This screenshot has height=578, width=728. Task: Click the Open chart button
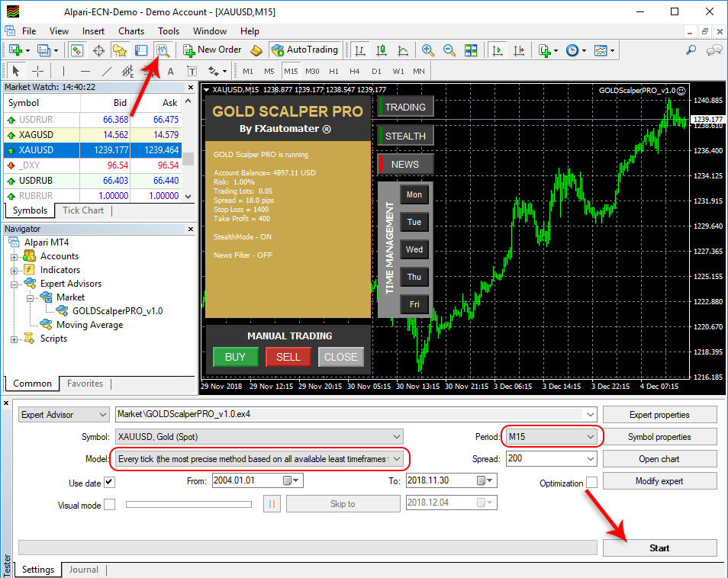pyautogui.click(x=660, y=459)
